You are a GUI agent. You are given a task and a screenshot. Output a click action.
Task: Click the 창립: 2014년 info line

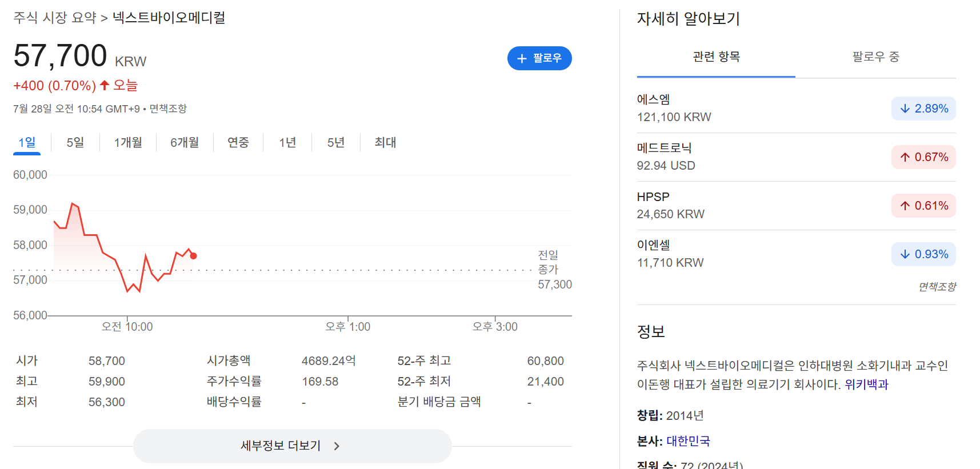(x=670, y=415)
